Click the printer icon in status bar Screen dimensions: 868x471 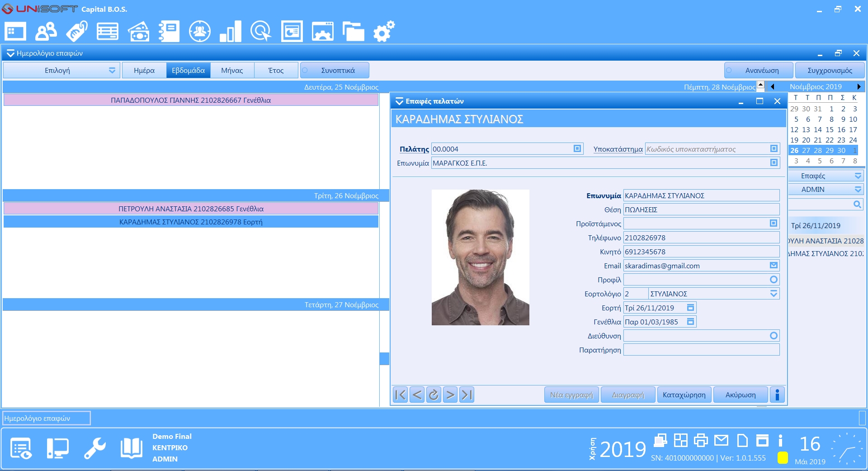(x=701, y=440)
